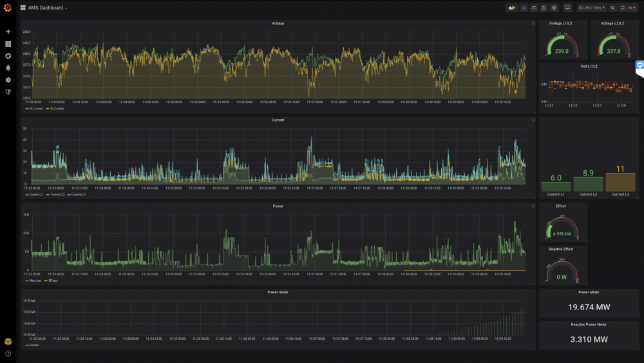Click the cycle view mode monitor button
This screenshot has height=363, width=644.
tap(567, 8)
